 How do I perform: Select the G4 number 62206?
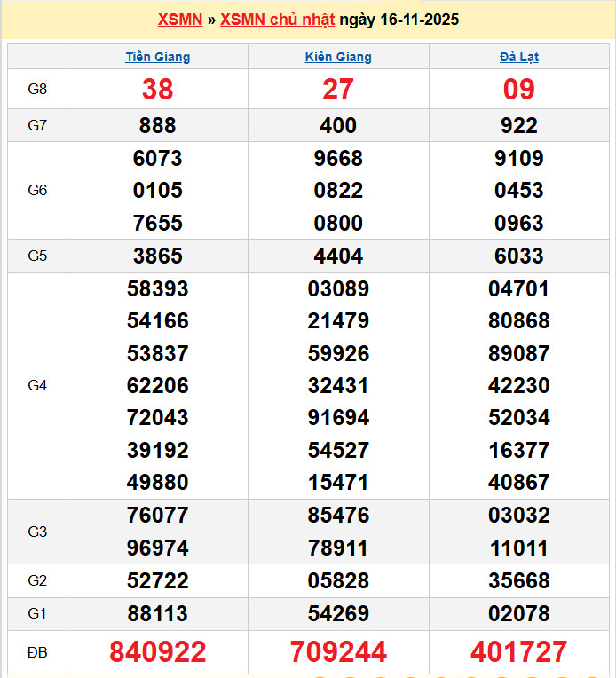[158, 386]
